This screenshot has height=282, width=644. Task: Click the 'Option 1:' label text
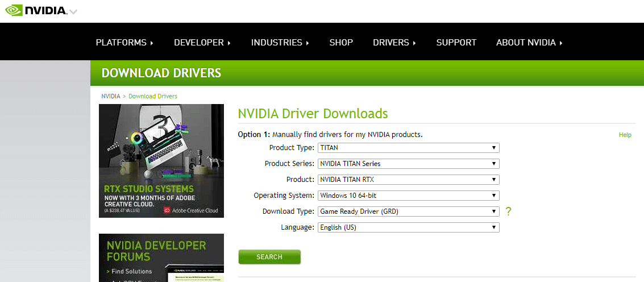point(254,134)
